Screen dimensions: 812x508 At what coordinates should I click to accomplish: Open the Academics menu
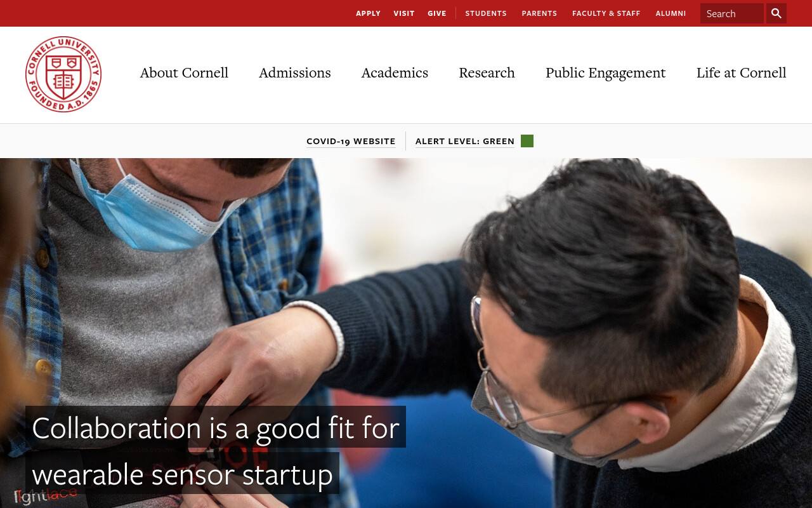tap(395, 72)
